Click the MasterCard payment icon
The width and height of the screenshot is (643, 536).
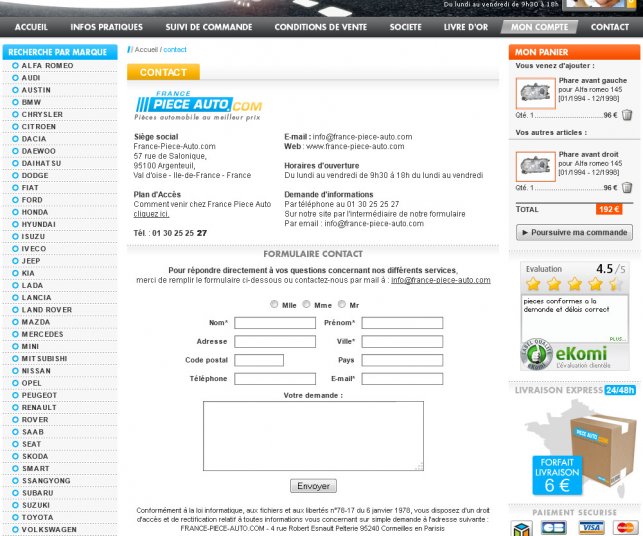[625, 527]
